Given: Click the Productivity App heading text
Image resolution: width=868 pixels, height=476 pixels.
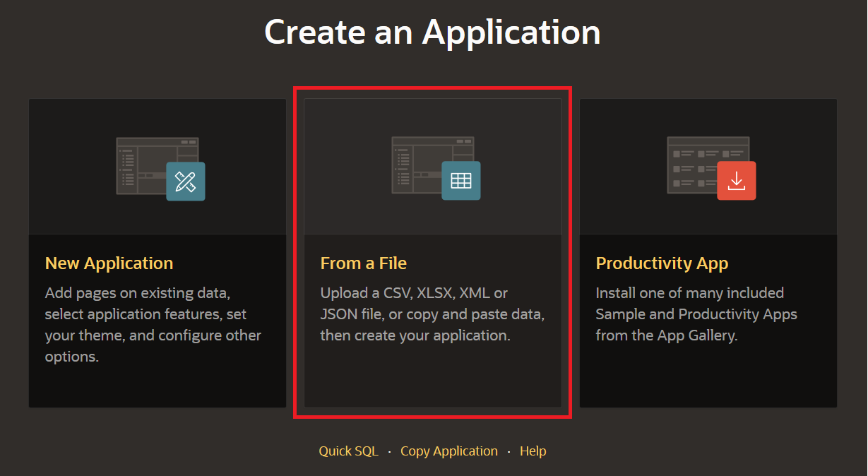Looking at the screenshot, I should coord(662,263).
